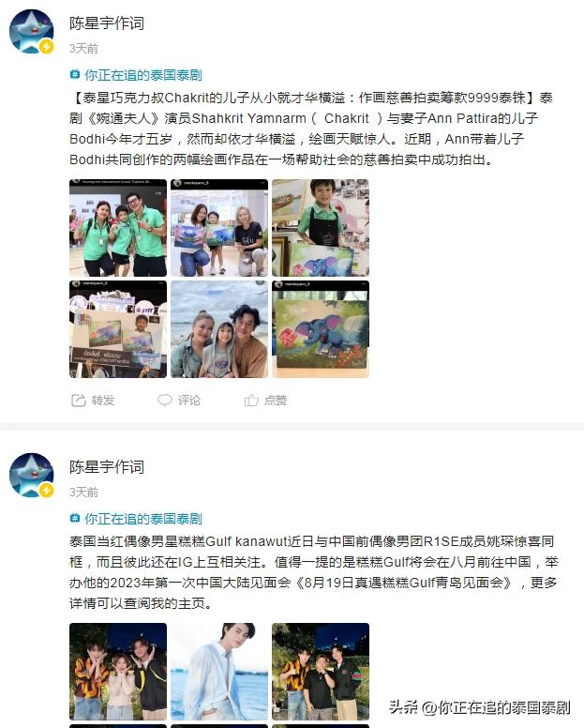Open 你正在追的泰国泰剧 topic link in first post
The height and width of the screenshot is (728, 584).
coord(143,75)
